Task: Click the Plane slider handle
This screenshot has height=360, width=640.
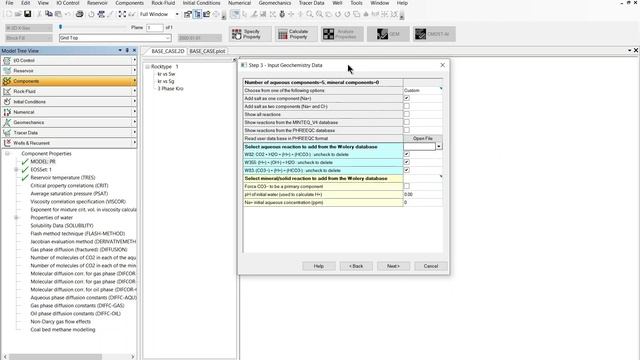Action: [60, 27]
